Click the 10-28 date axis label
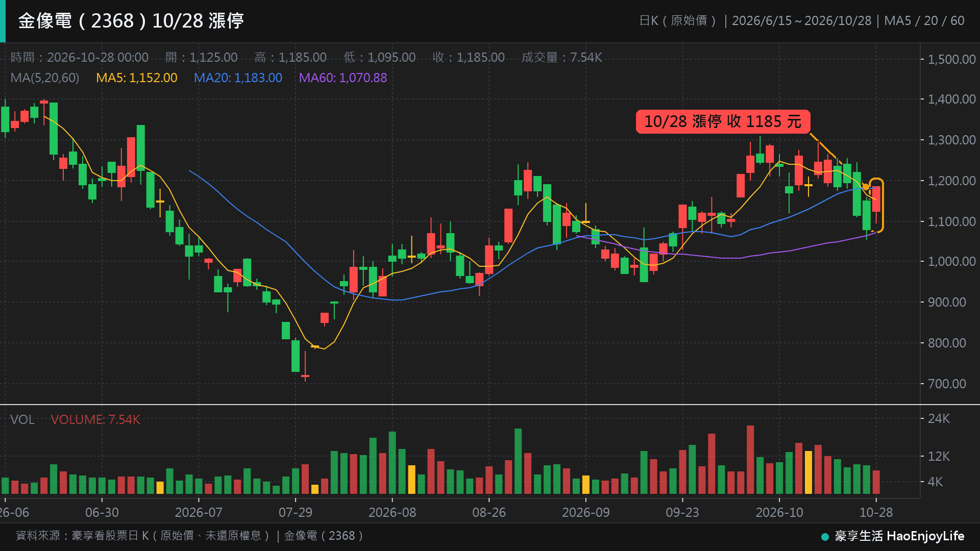Viewport: 980px width, 551px height. pyautogui.click(x=876, y=512)
